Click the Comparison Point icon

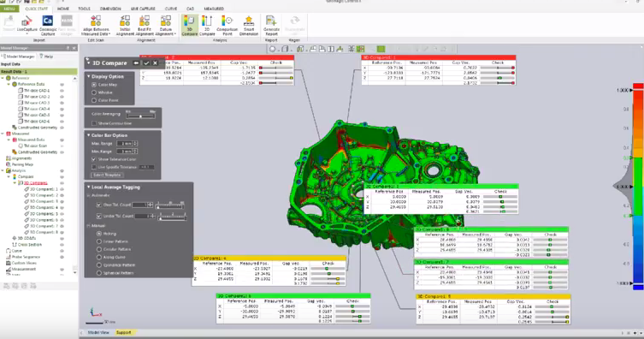[227, 26]
